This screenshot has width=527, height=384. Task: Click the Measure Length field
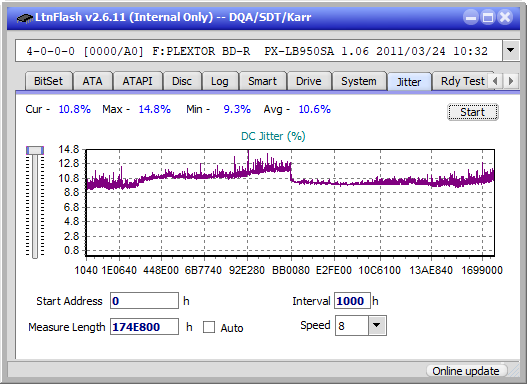pos(145,327)
